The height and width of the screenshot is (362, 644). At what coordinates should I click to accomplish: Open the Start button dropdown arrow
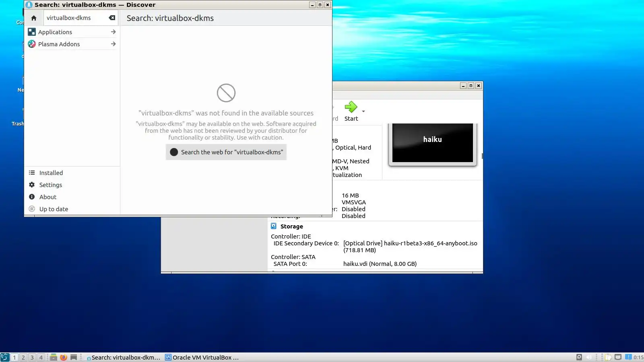point(363,111)
